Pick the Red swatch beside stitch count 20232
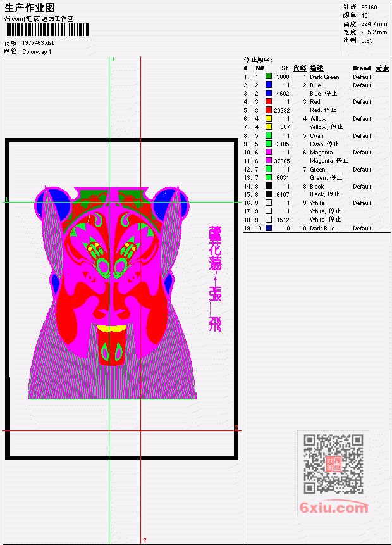Image resolution: width=392 pixels, height=545 pixels. point(268,110)
